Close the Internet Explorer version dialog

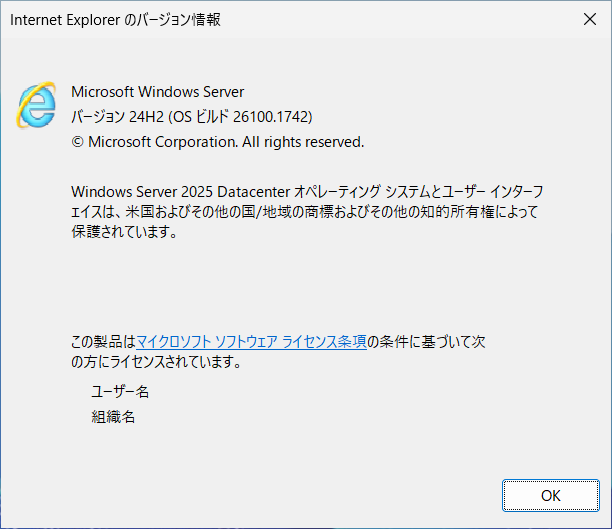pyautogui.click(x=590, y=19)
